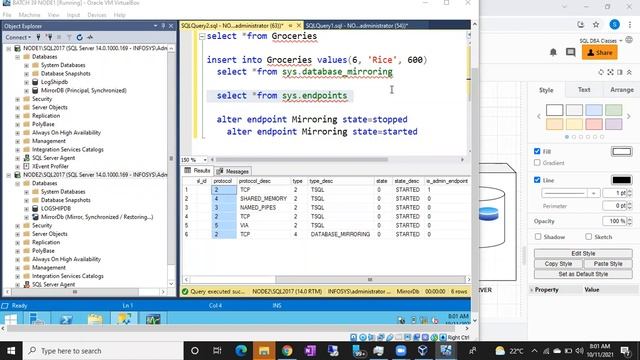Click the database cylinder shape on draw.io canvas

(488, 213)
